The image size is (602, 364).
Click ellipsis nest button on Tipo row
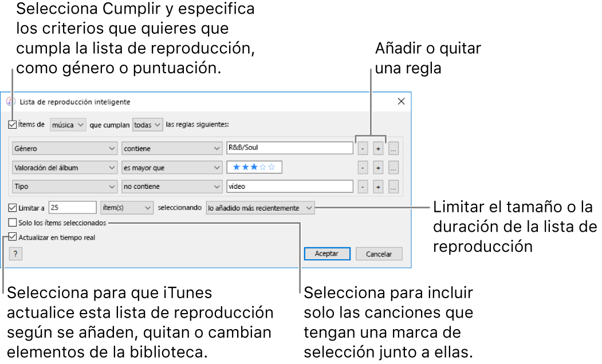click(x=394, y=187)
